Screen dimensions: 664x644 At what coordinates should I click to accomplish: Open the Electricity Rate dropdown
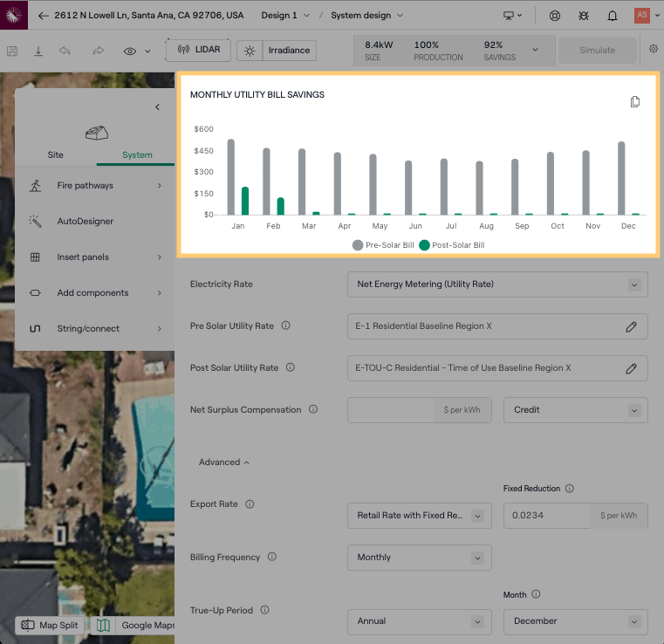tap(497, 284)
